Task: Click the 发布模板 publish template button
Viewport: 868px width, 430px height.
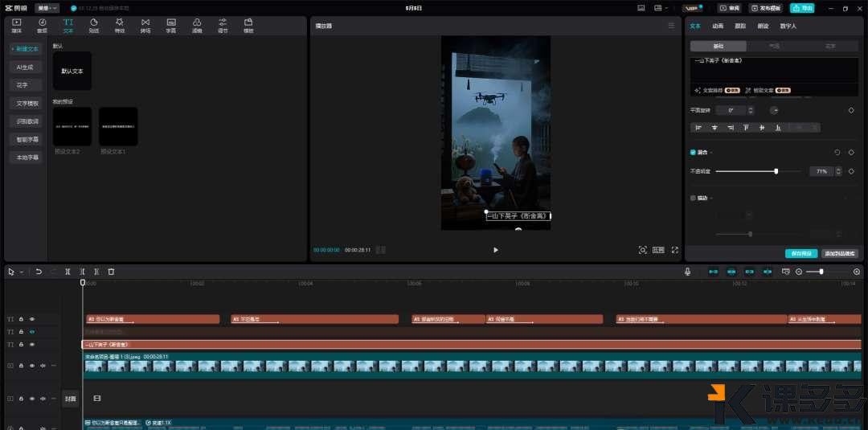Action: coord(766,8)
